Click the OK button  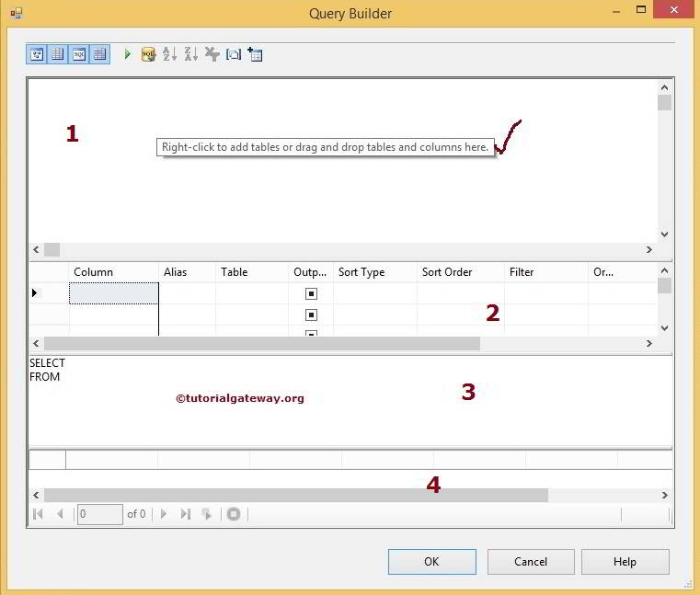(x=431, y=562)
